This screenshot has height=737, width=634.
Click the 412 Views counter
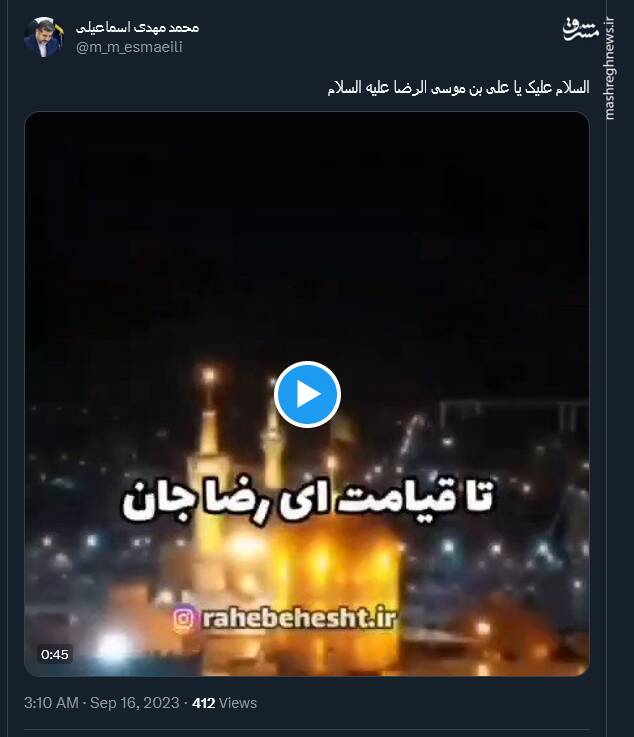coord(225,703)
